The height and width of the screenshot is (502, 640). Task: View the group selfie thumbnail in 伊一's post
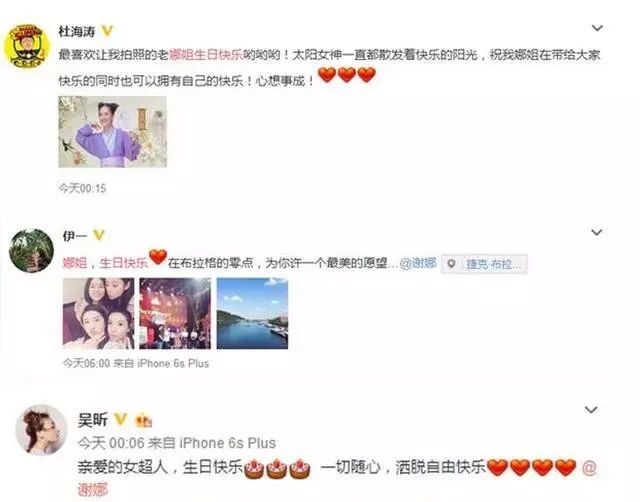pos(98,313)
